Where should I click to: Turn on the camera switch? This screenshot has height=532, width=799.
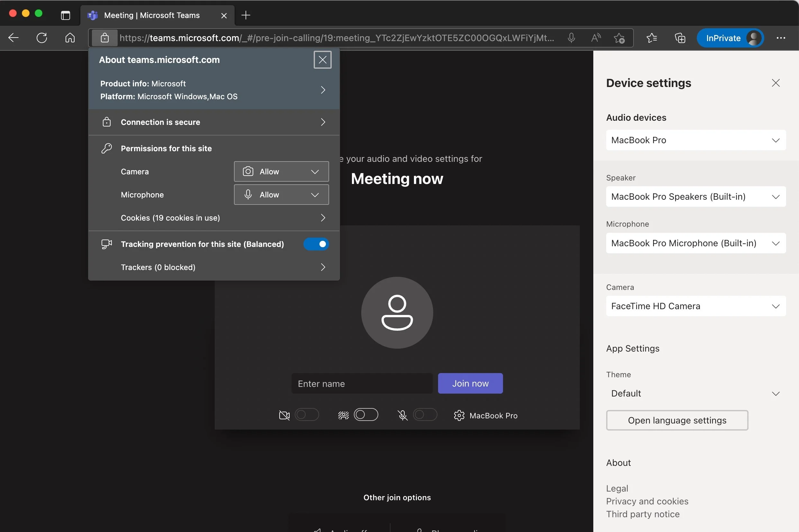[307, 414]
